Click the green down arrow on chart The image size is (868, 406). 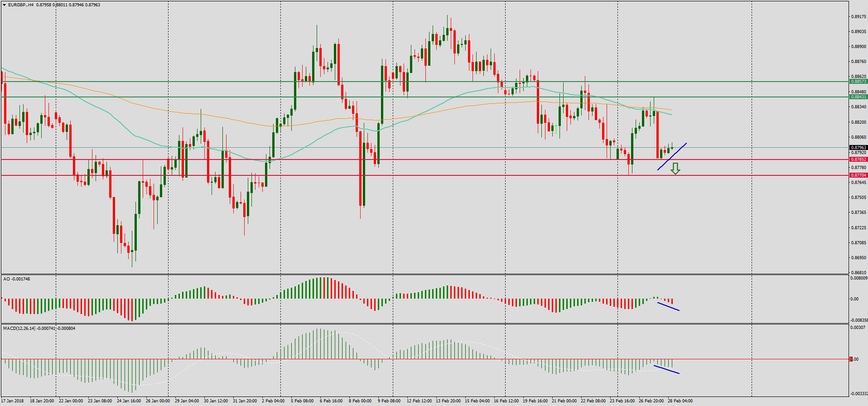[675, 169]
